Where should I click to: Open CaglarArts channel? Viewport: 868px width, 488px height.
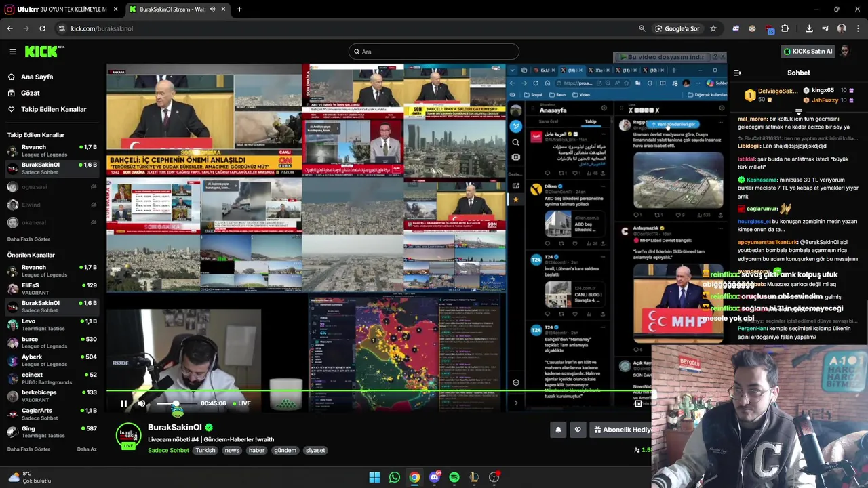51,413
